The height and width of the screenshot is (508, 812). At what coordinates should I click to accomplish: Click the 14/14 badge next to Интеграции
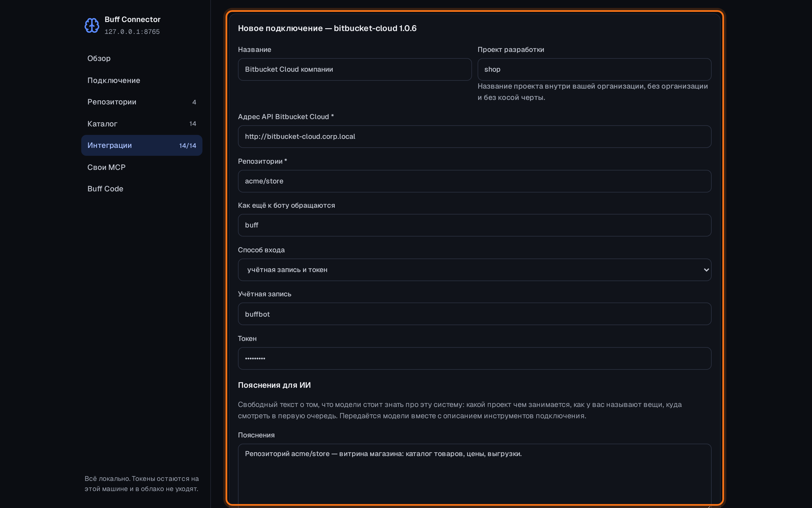(187, 145)
